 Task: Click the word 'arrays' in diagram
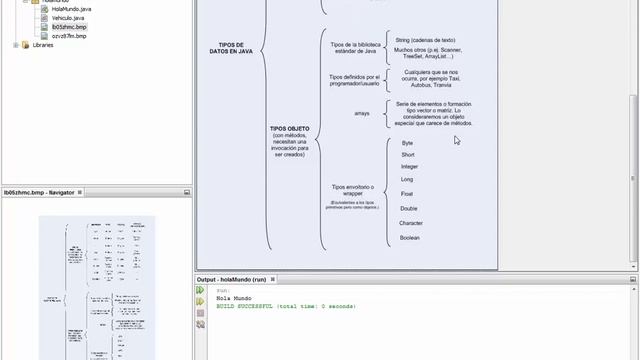tap(362, 113)
